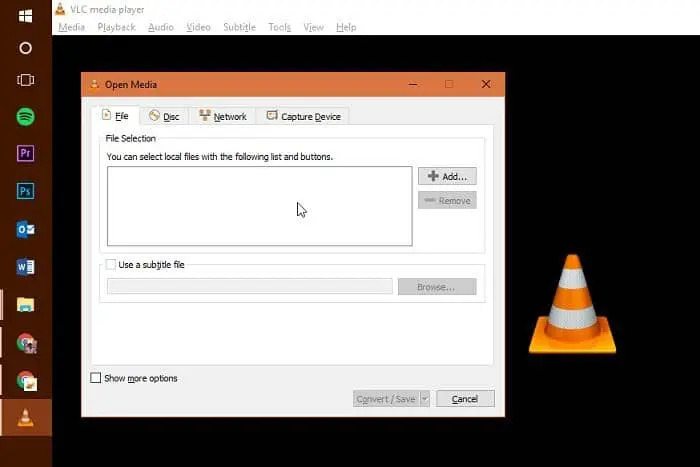Image resolution: width=700 pixels, height=467 pixels.
Task: Open the Playback menu
Action: (116, 27)
